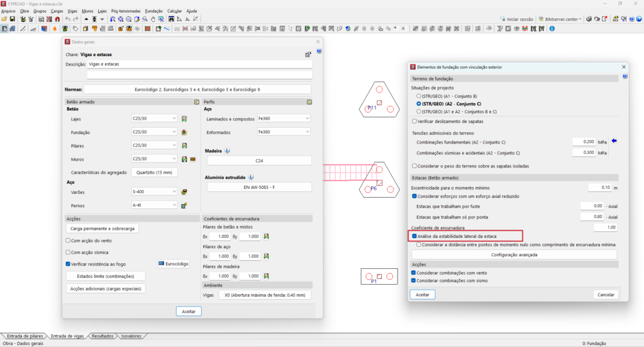The height and width of the screenshot is (347, 644).
Task: Open Fundação menu
Action: click(153, 11)
